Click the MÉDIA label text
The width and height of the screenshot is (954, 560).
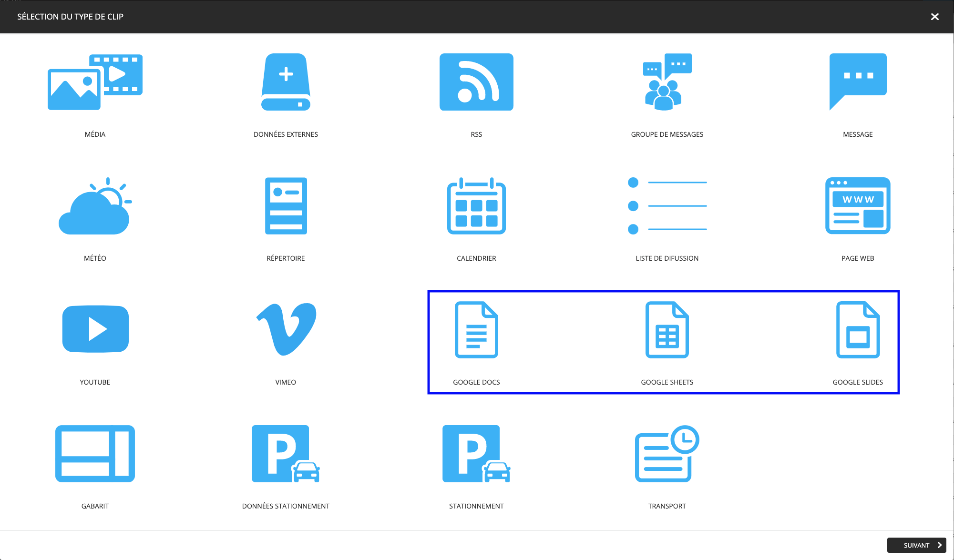(95, 134)
